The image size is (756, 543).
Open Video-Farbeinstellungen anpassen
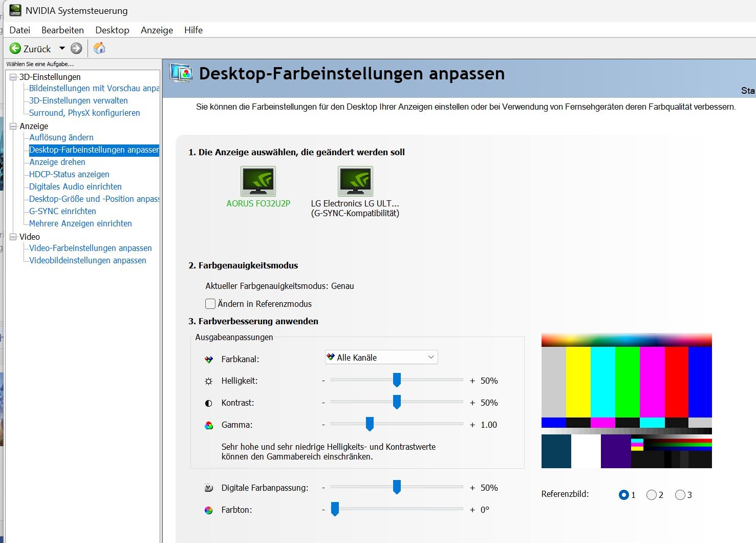[91, 248]
